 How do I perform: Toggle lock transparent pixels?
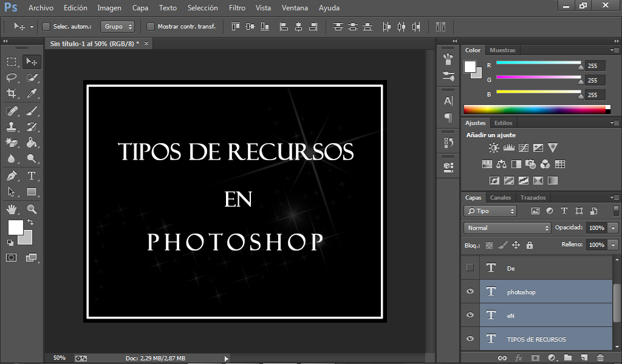(489, 245)
